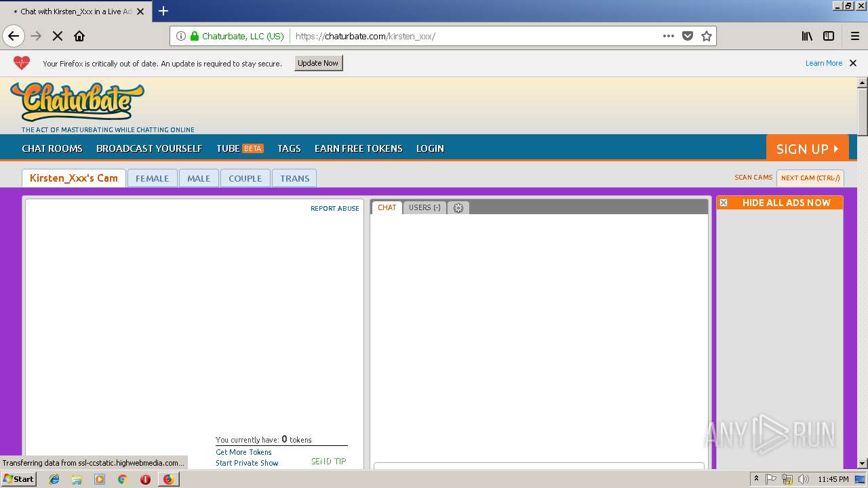Screen dimensions: 868x488
Task: Launch Internet Explorer from taskbar
Action: [x=54, y=479]
